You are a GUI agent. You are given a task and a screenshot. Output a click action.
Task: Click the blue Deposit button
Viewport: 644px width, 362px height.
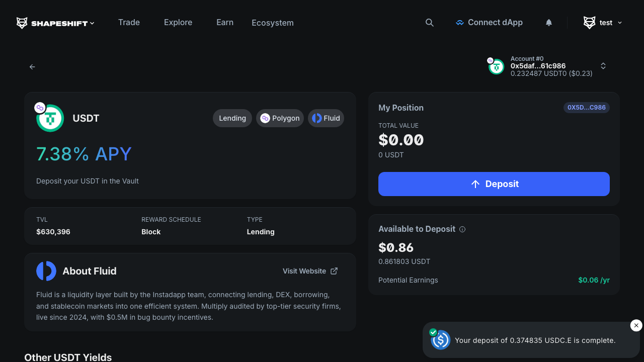coord(494,184)
